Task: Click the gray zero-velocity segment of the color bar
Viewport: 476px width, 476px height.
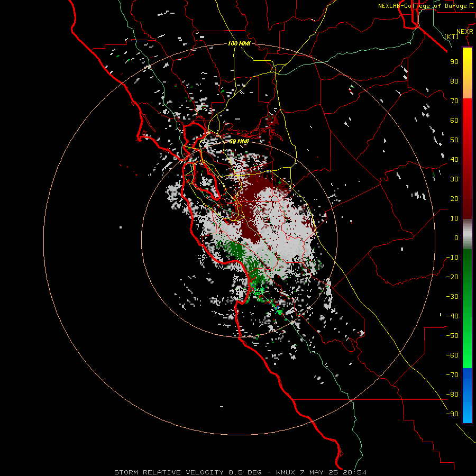Action: pyautogui.click(x=467, y=234)
